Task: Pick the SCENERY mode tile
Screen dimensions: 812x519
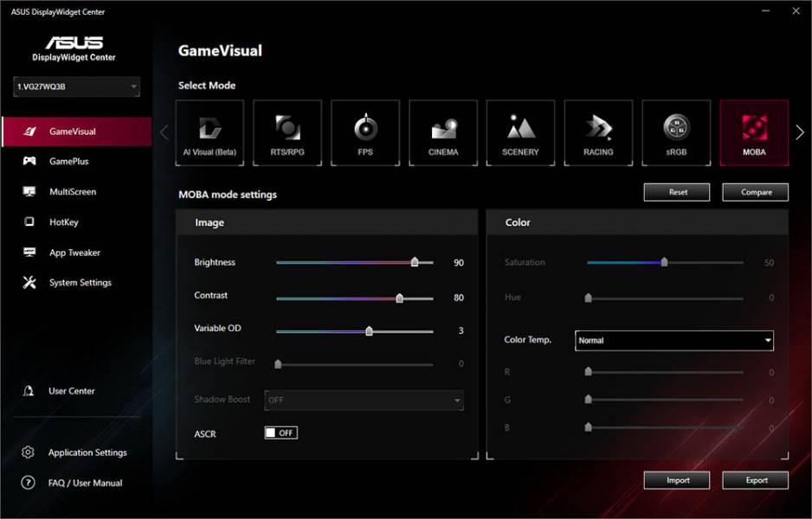Action: pyautogui.click(x=520, y=133)
